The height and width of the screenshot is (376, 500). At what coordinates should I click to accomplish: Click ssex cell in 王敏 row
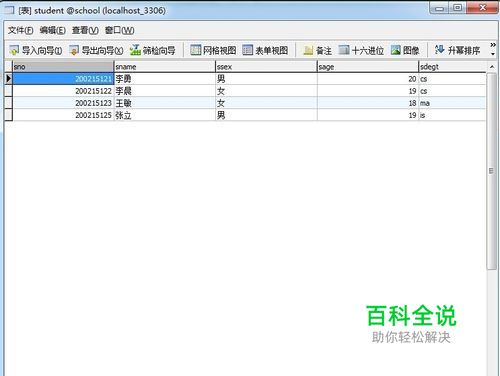tap(266, 103)
